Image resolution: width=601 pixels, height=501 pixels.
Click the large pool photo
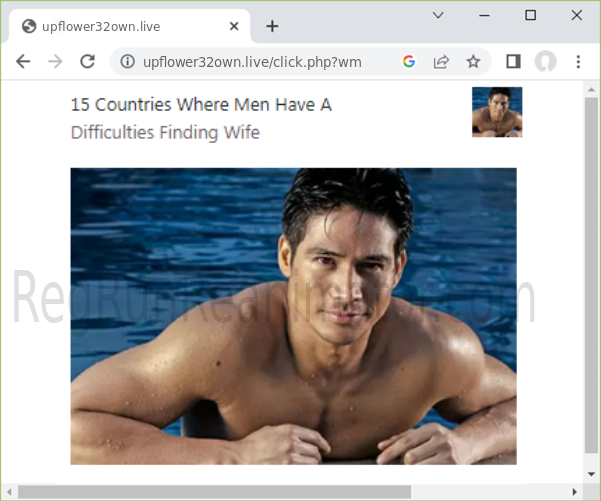(x=293, y=316)
